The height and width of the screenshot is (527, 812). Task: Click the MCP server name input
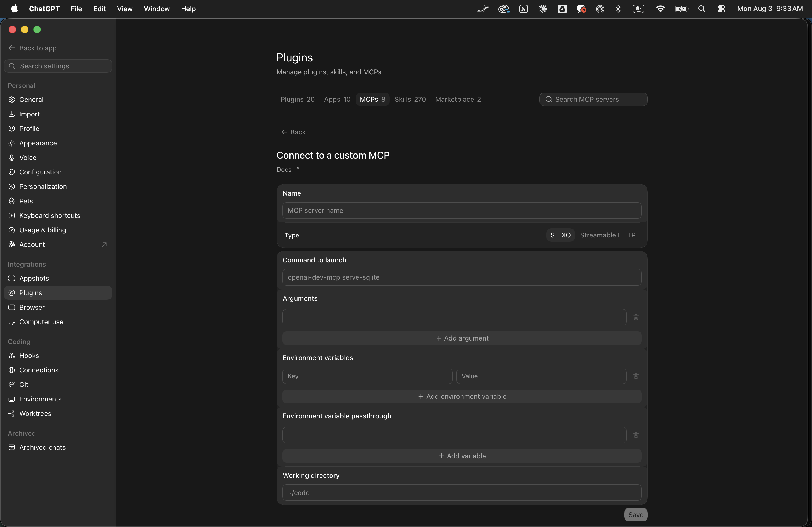coord(462,210)
